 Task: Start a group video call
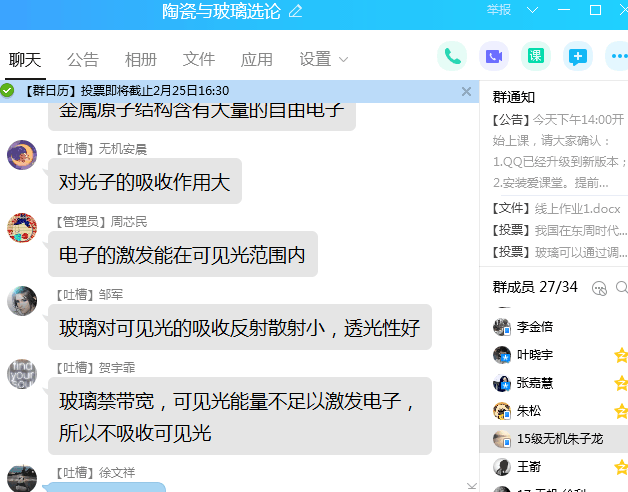point(494,56)
